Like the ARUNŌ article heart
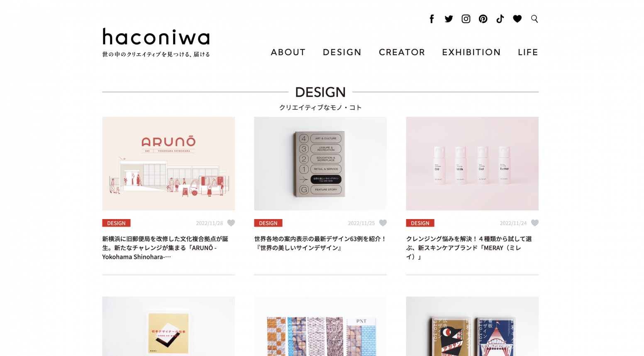This screenshot has height=356, width=644. point(231,223)
